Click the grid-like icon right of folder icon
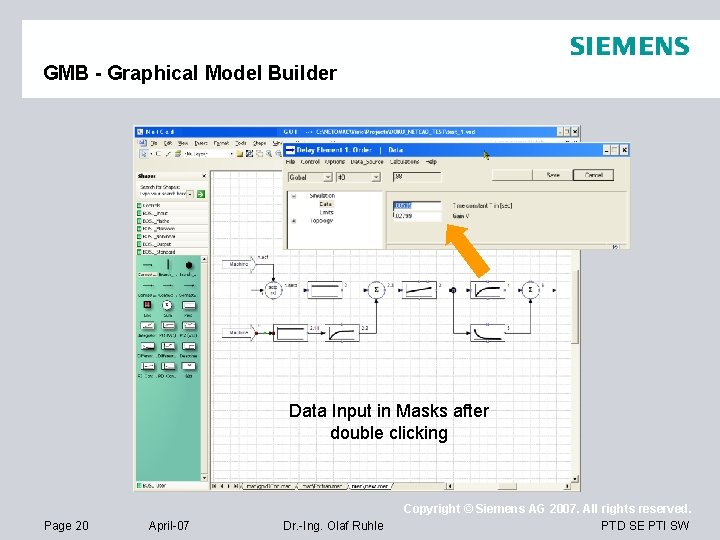Image resolution: width=720 pixels, height=540 pixels. pos(249,154)
